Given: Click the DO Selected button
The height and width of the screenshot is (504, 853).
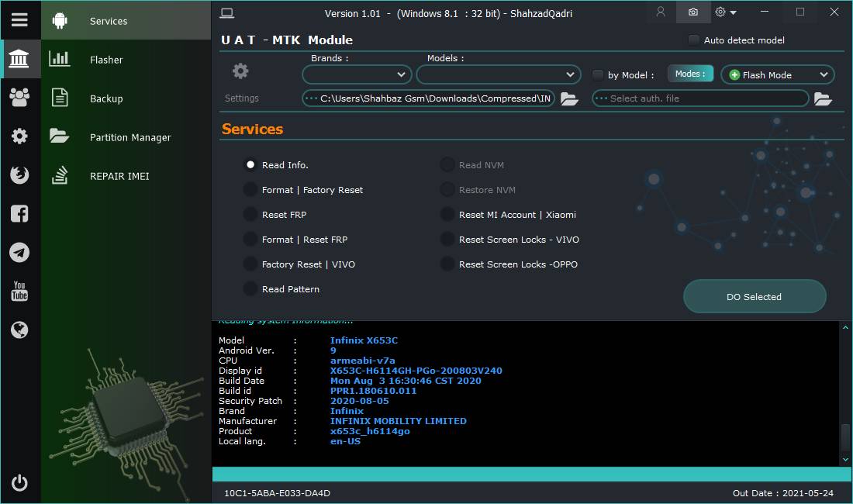Looking at the screenshot, I should point(755,296).
